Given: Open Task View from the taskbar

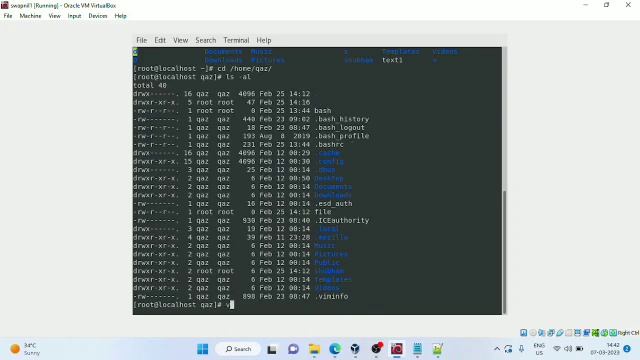Looking at the screenshot, I should (x=272, y=349).
